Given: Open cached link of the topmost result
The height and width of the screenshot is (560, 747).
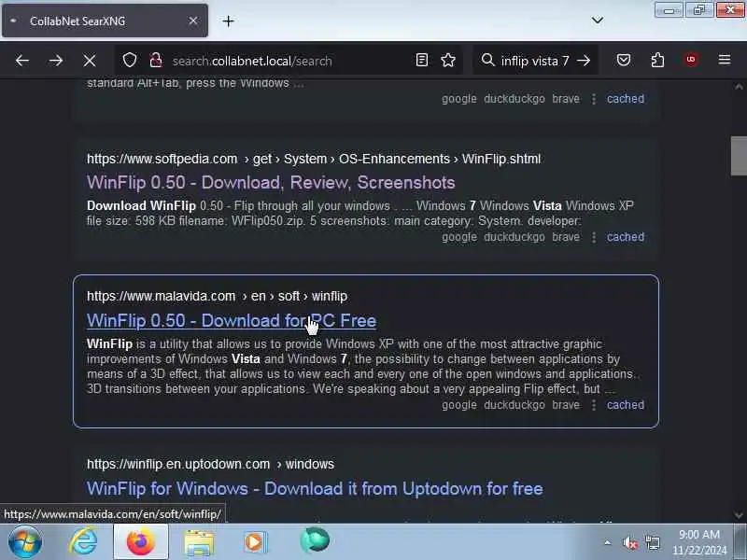Looking at the screenshot, I should pos(625,99).
